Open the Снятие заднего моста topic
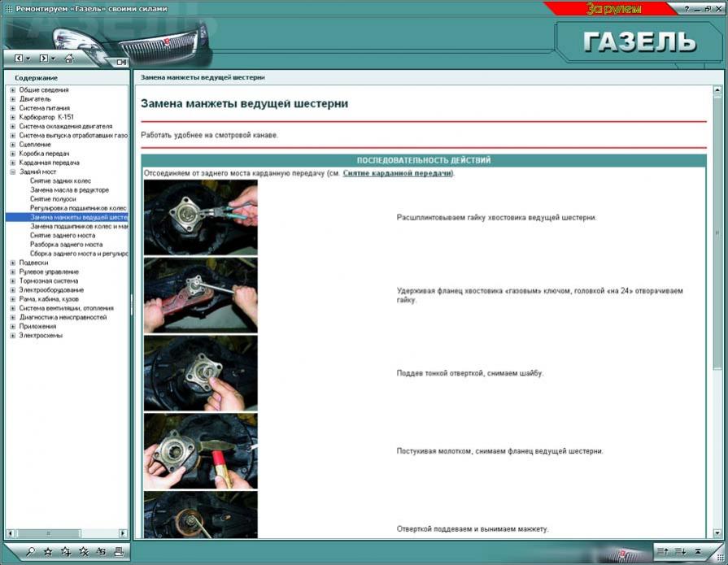The height and width of the screenshot is (565, 728). pos(63,235)
